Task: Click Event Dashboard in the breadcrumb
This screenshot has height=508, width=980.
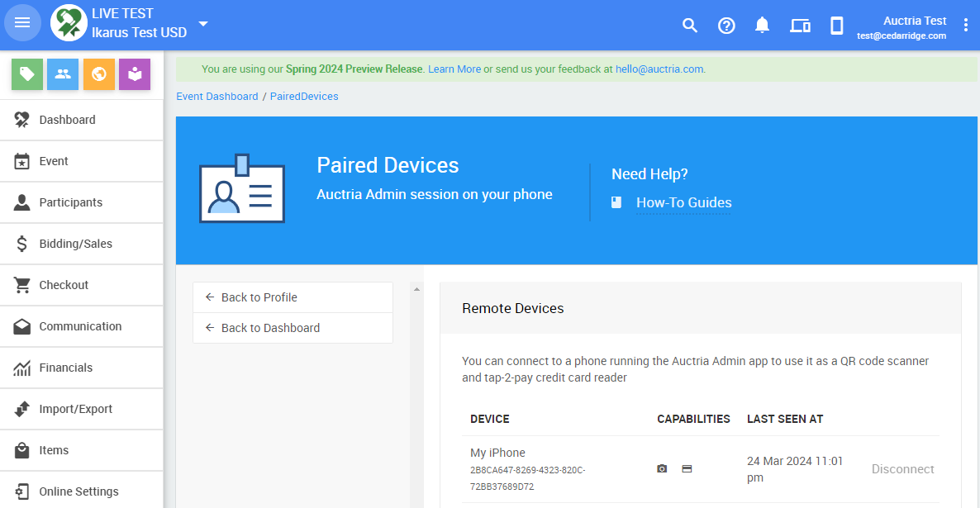Action: 217,97
